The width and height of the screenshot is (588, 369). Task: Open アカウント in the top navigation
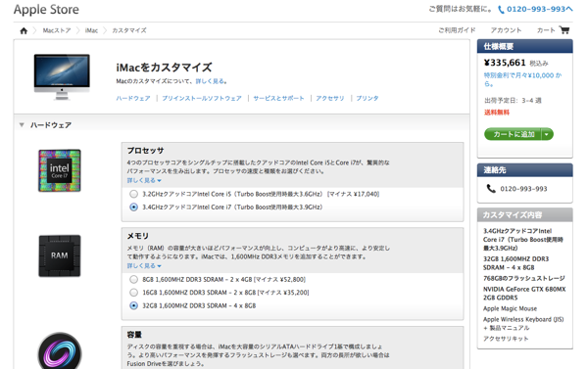pos(506,30)
